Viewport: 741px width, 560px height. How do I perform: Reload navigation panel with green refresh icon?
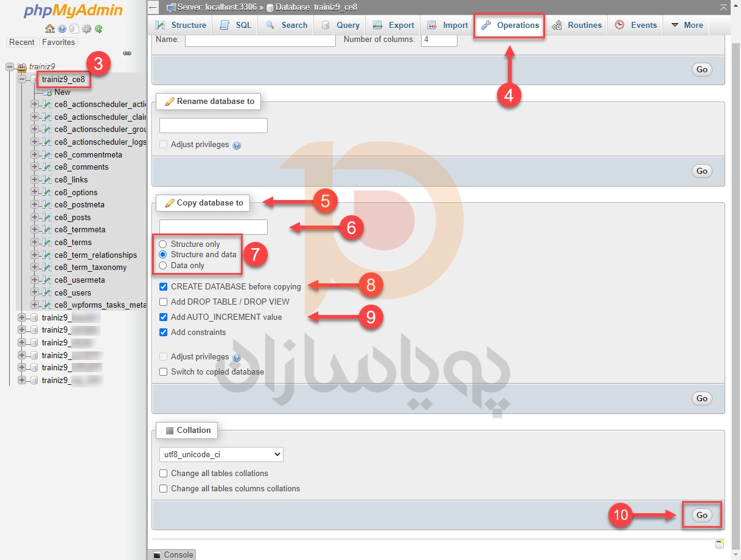click(99, 29)
